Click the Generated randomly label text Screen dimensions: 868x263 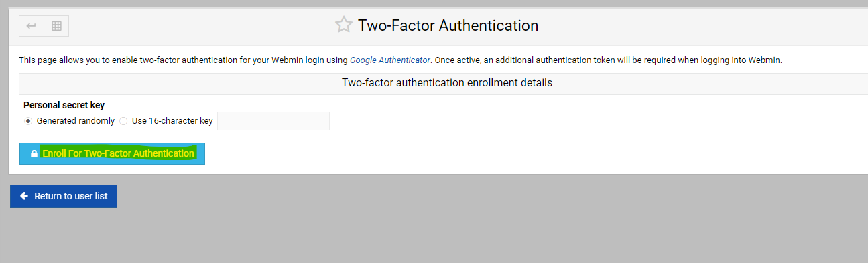[x=76, y=121]
